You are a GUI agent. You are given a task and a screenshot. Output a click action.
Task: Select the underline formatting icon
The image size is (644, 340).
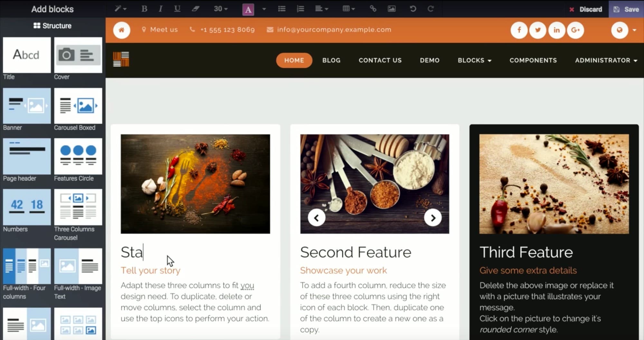pyautogui.click(x=177, y=9)
